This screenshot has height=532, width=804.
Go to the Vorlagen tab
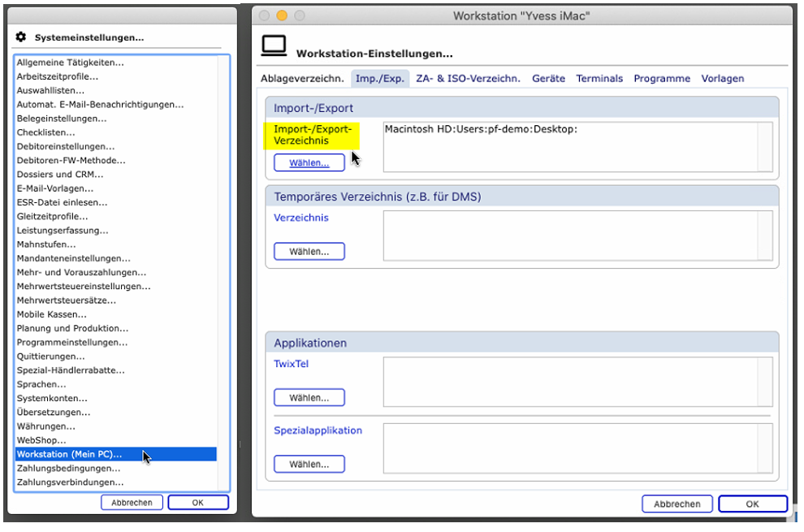[x=722, y=79]
